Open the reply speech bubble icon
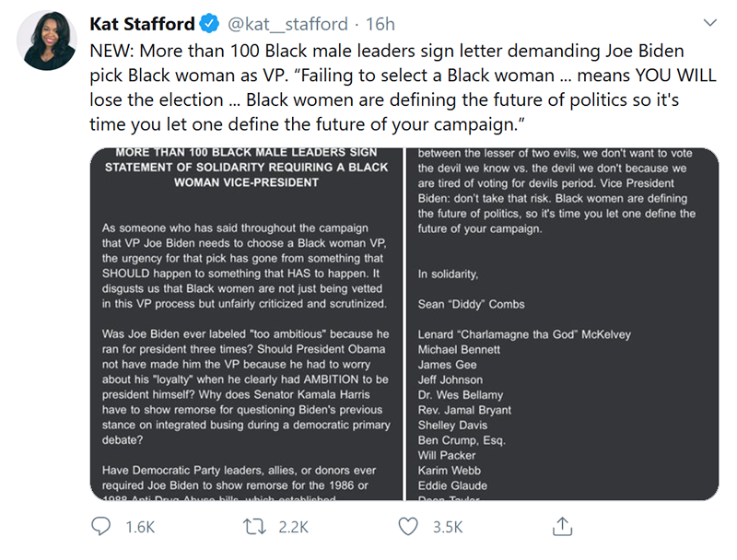 100,526
